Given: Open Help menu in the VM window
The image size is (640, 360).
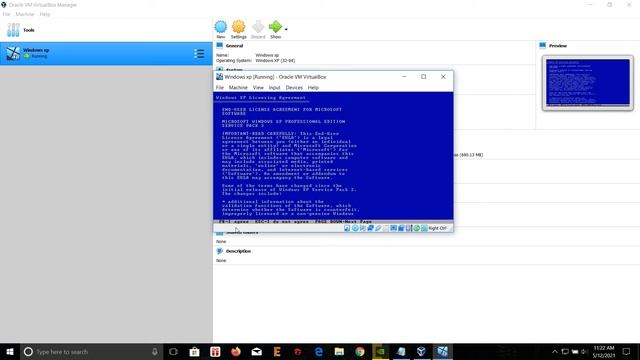Looking at the screenshot, I should click(x=313, y=87).
